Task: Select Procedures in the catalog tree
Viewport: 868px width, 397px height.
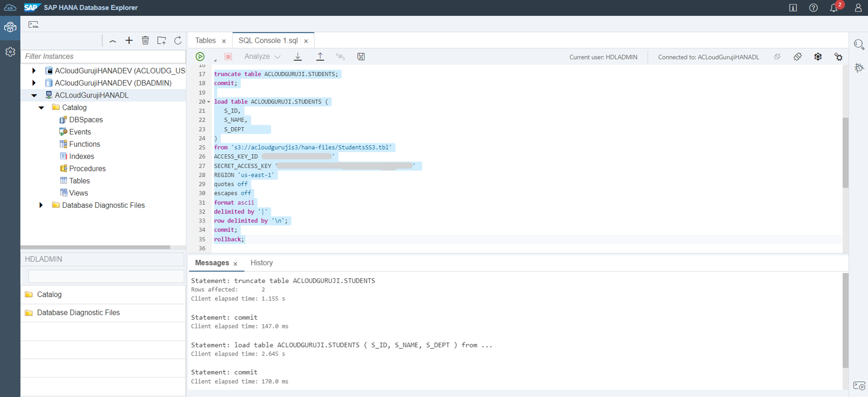Action: (x=87, y=168)
